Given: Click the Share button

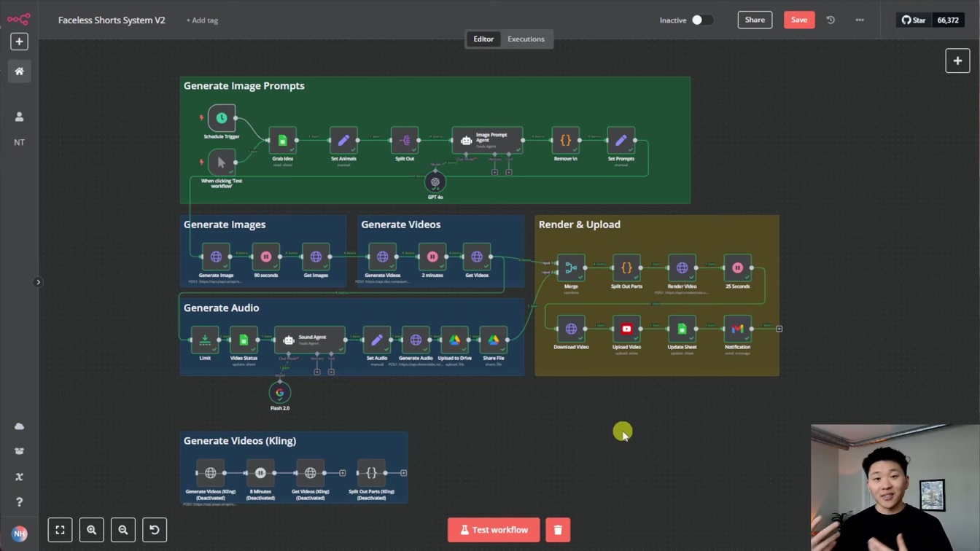Looking at the screenshot, I should click(x=755, y=20).
